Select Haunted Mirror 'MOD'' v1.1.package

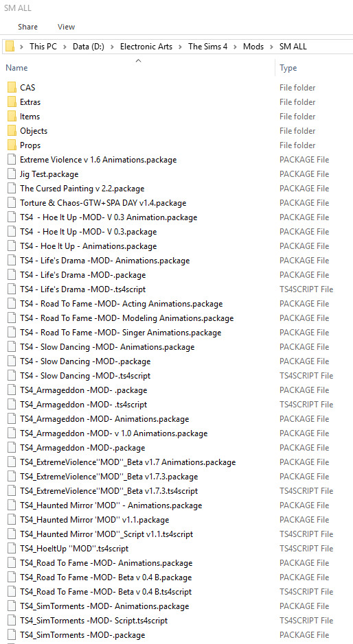(x=94, y=520)
